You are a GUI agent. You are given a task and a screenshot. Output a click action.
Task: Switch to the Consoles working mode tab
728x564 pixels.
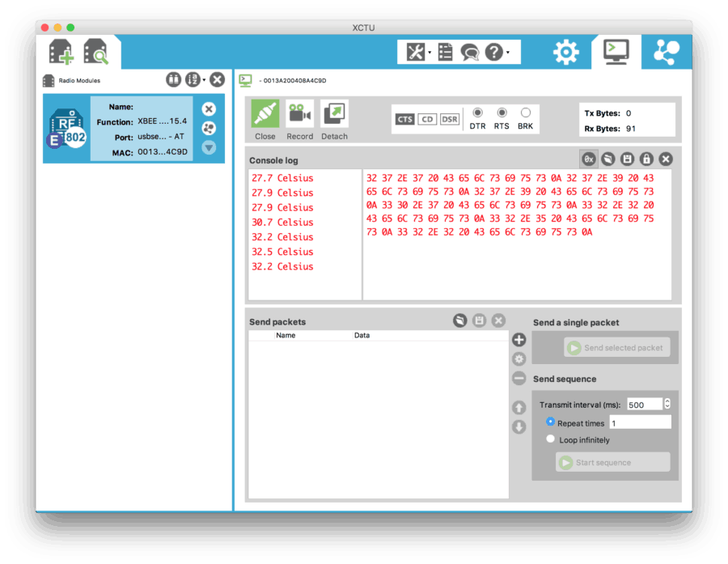pyautogui.click(x=616, y=53)
